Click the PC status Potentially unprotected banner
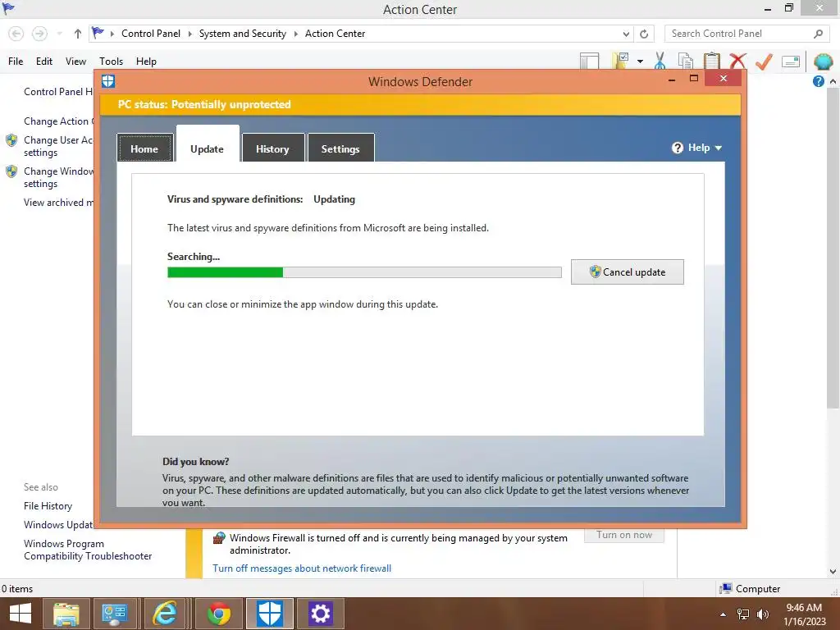This screenshot has width=840, height=630. pyautogui.click(x=421, y=104)
